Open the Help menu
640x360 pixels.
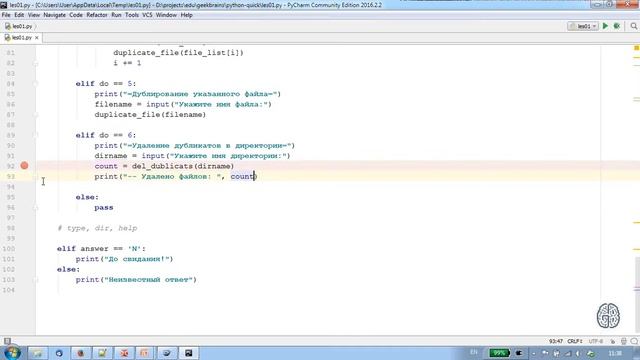tap(187, 15)
